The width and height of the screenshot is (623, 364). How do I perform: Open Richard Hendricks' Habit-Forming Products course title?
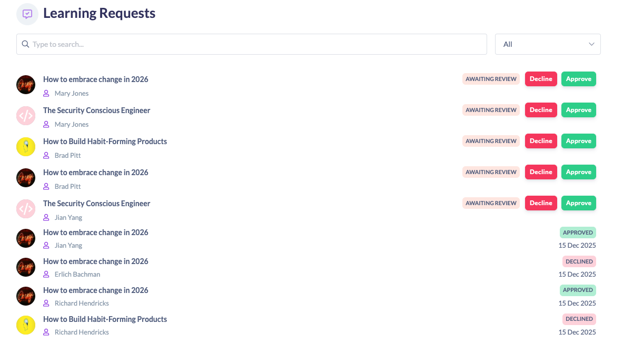[x=105, y=319]
